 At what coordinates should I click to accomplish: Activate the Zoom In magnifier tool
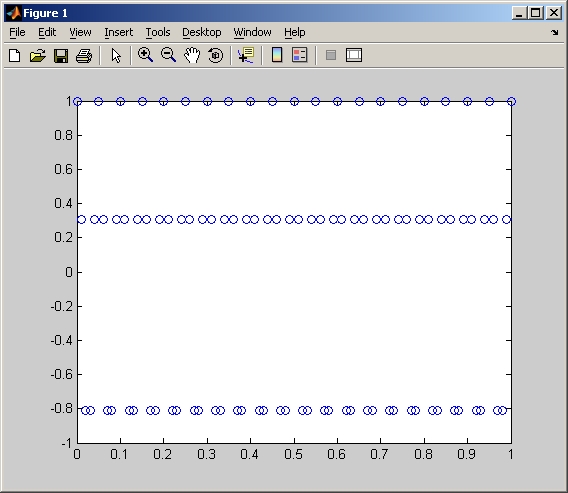click(x=145, y=55)
